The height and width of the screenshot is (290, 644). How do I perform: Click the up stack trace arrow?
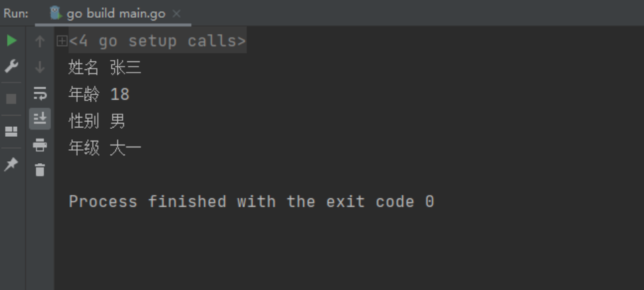[40, 41]
